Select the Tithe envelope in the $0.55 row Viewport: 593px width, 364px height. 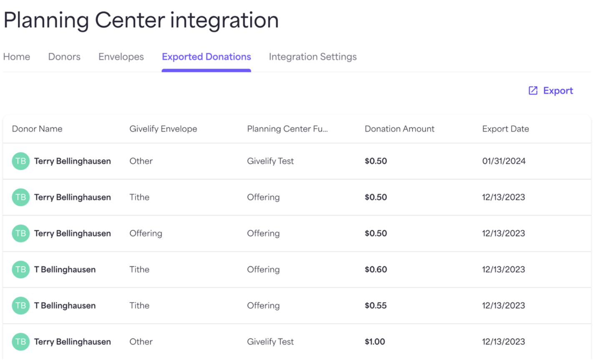coord(139,306)
